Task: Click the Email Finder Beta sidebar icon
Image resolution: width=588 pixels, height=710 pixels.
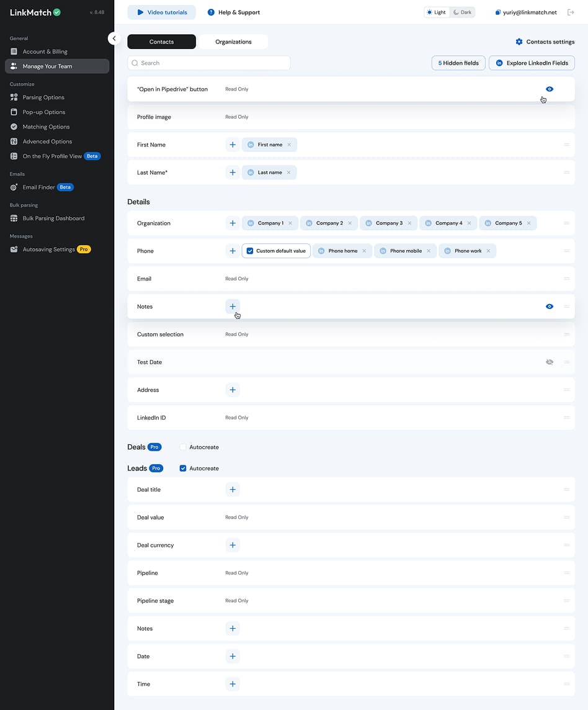Action: click(x=14, y=187)
